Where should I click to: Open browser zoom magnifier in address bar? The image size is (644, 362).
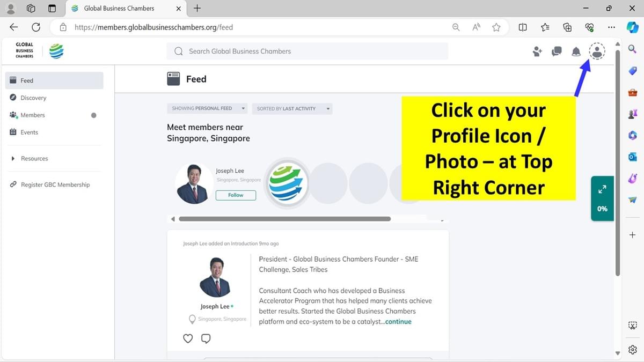456,27
